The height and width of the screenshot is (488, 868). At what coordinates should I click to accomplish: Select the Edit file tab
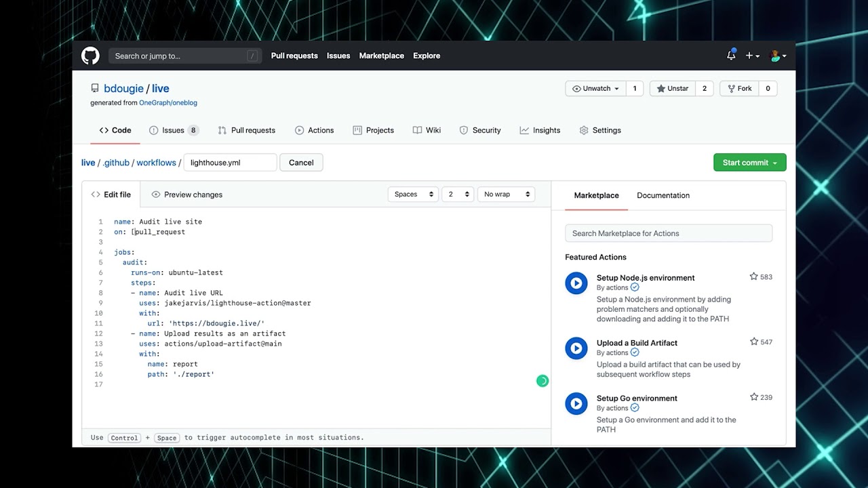[x=111, y=195]
